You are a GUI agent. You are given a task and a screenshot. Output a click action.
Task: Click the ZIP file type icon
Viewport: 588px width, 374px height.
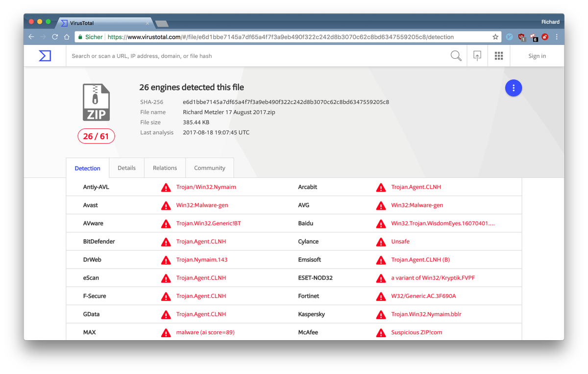pos(96,102)
